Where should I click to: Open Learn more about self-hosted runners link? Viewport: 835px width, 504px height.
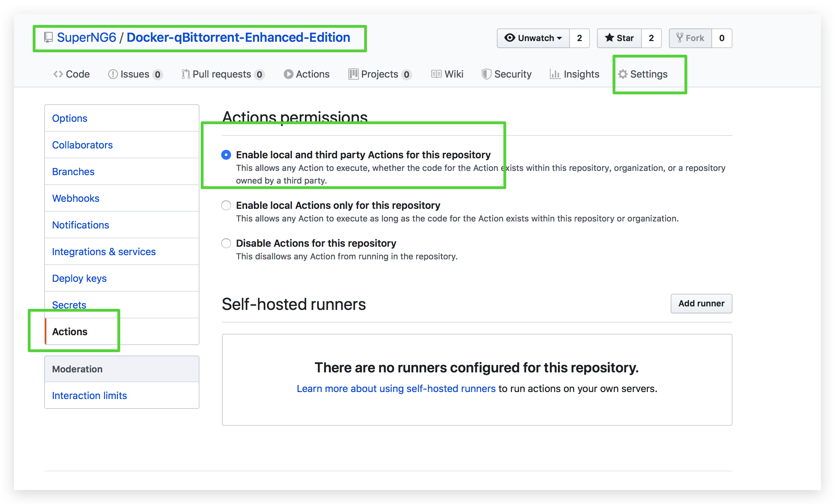pos(396,389)
